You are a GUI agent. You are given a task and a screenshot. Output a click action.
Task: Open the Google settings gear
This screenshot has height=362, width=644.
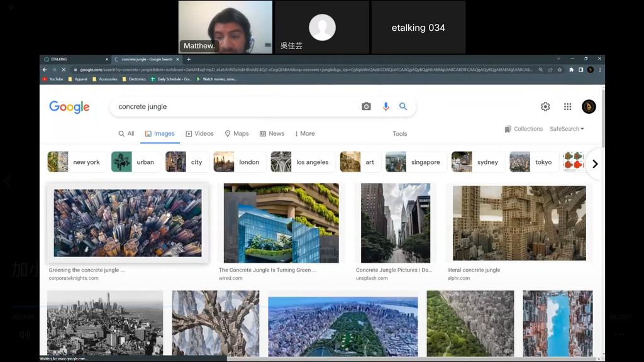pos(545,107)
